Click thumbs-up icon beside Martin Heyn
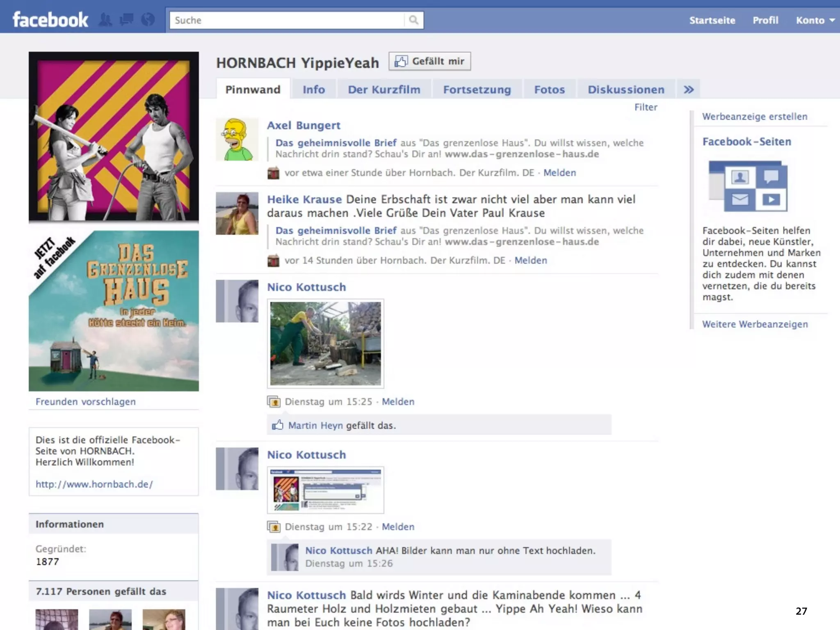Viewport: 840px width, 630px height. coord(278,425)
